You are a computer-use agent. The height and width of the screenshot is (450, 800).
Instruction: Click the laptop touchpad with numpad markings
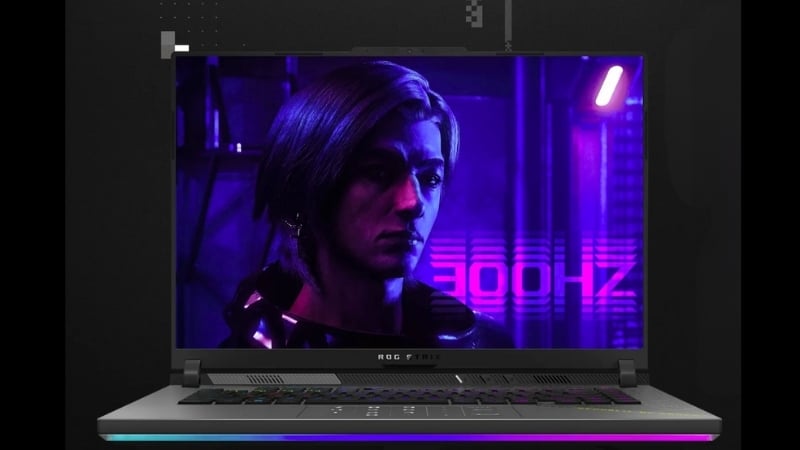[409, 411]
